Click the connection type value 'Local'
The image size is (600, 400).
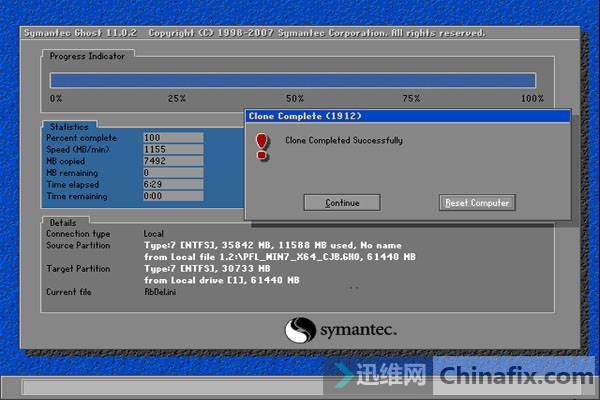153,233
